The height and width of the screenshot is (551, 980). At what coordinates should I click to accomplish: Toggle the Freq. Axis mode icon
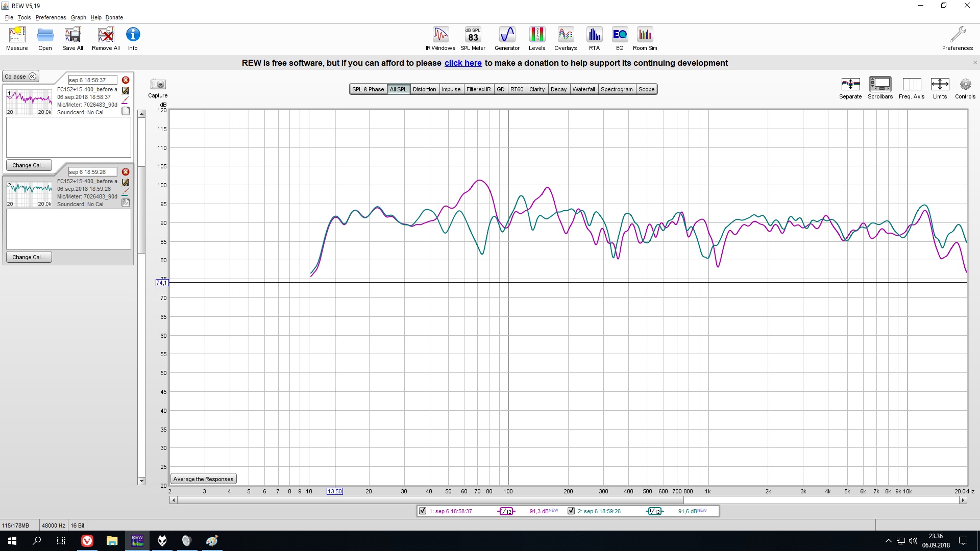[x=912, y=88]
